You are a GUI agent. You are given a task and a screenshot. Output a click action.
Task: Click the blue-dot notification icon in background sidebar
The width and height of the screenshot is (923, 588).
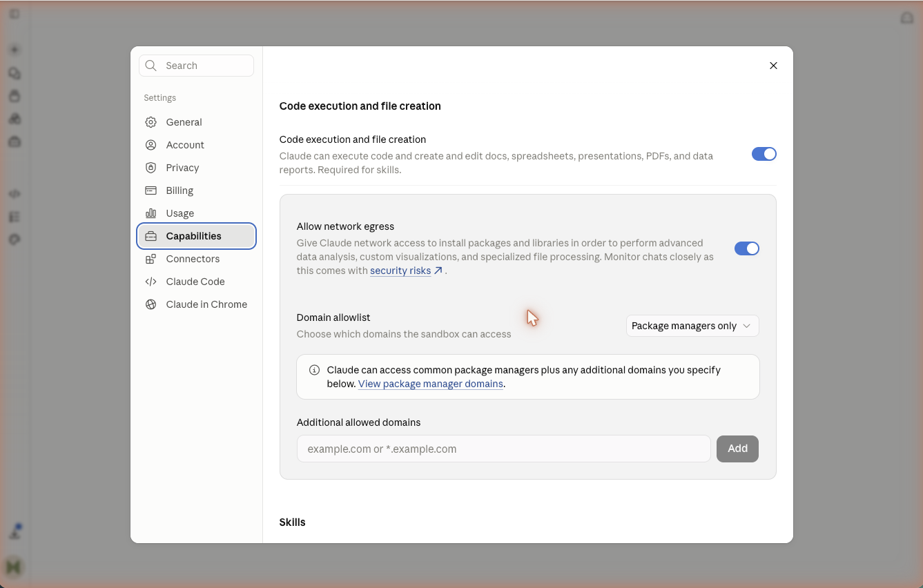[x=14, y=531]
